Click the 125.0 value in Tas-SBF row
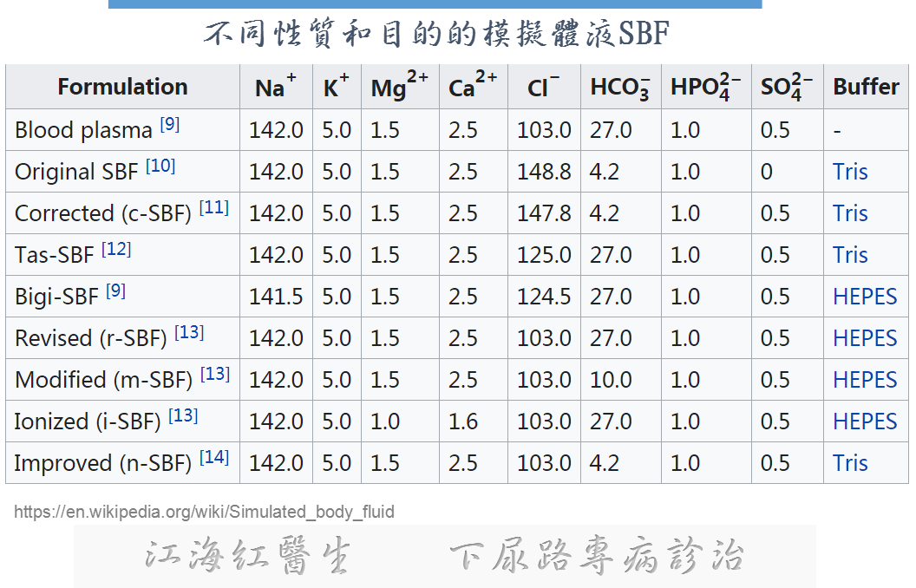This screenshot has width=916, height=588. pyautogui.click(x=544, y=255)
